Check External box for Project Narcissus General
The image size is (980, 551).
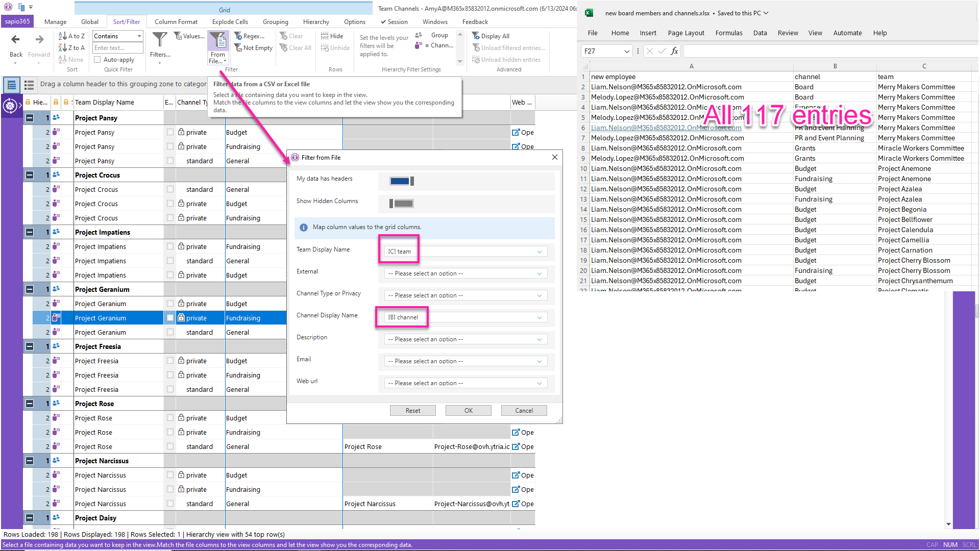pos(170,504)
